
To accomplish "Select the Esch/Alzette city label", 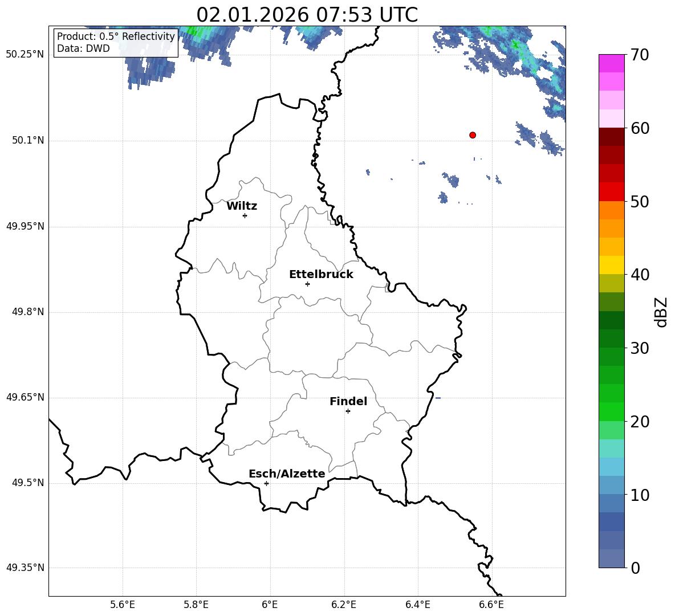I will click(x=287, y=474).
